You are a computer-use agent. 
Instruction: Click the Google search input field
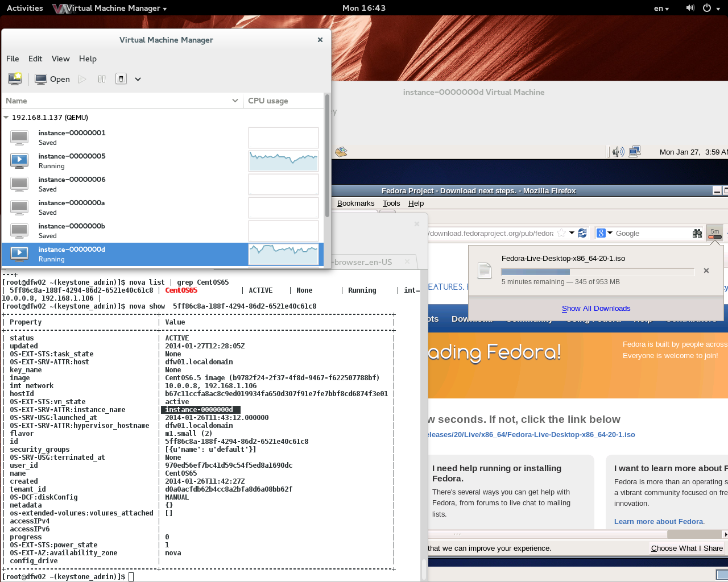click(652, 233)
